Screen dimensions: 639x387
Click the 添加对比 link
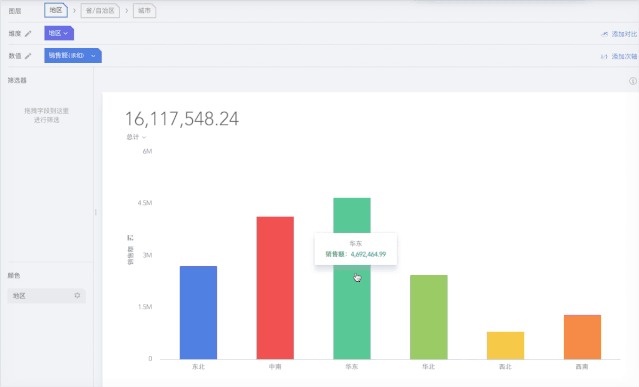624,34
